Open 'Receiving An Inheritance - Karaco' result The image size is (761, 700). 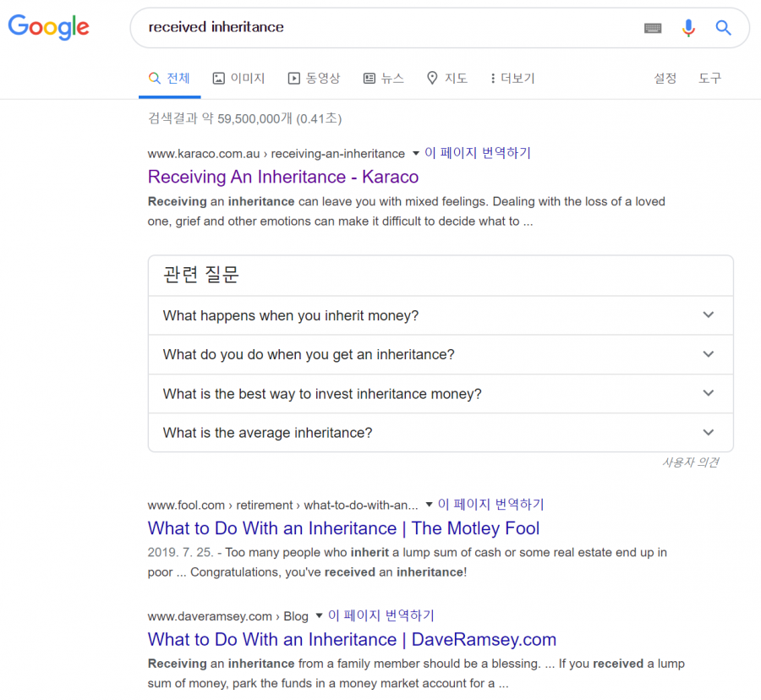283,177
